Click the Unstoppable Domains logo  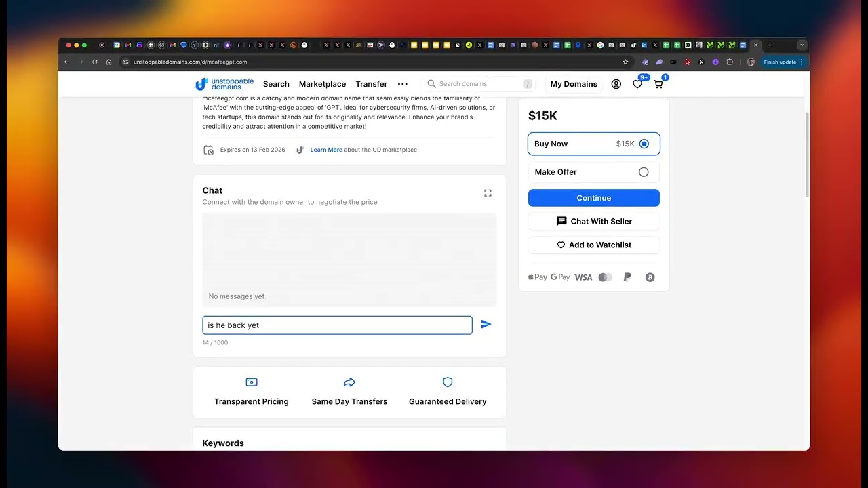pyautogui.click(x=224, y=84)
